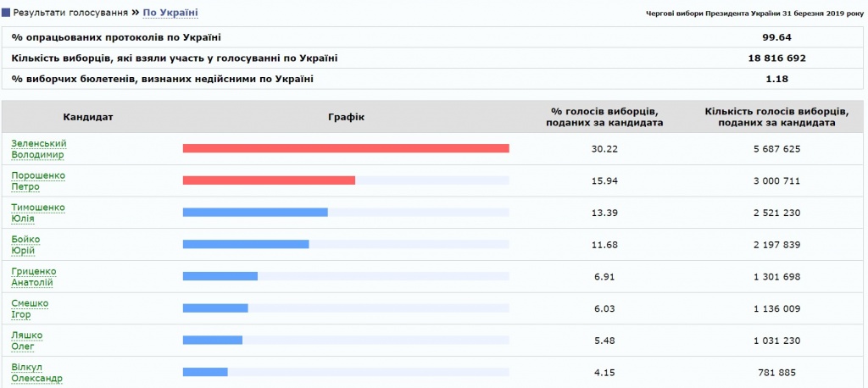Open candidate Гриценко Анатолій link

coord(34,277)
